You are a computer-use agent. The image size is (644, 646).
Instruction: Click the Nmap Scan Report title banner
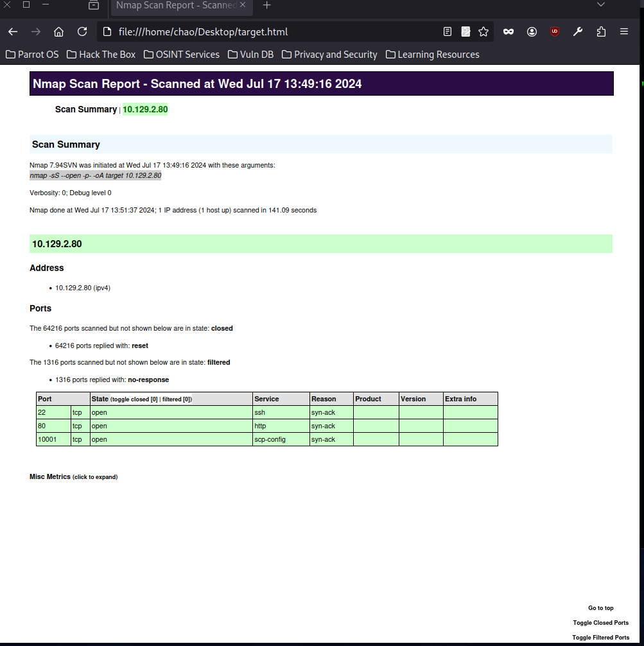point(322,83)
